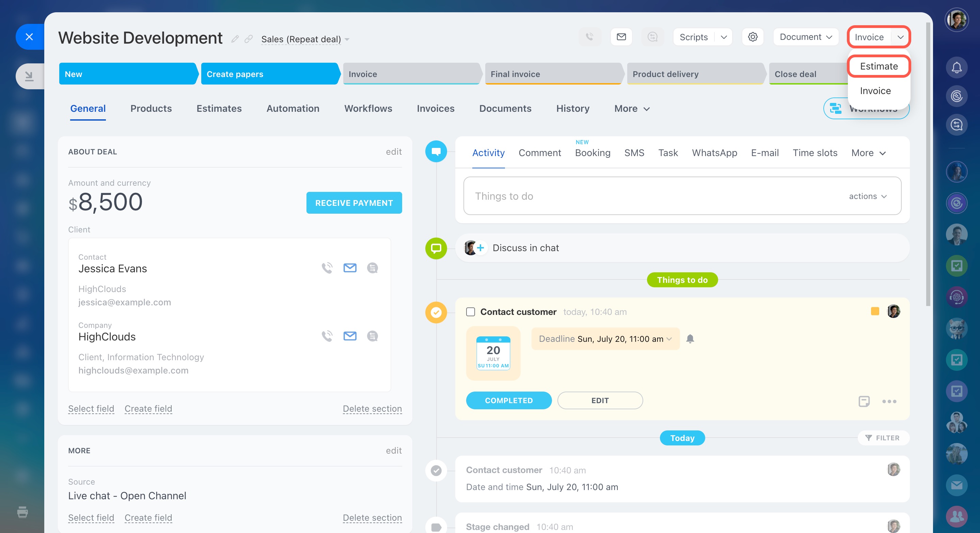
Task: Click the pencil icon to rename deal
Action: (235, 39)
